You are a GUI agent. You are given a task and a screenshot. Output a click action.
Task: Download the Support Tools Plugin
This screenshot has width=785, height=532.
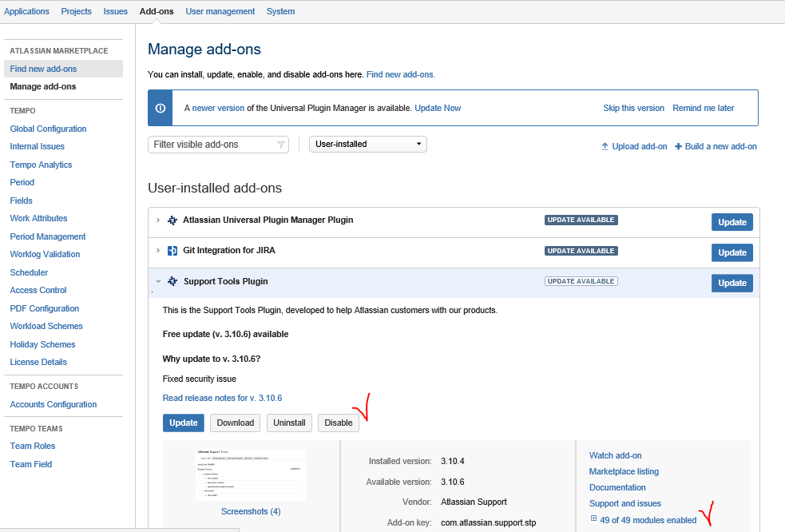236,423
